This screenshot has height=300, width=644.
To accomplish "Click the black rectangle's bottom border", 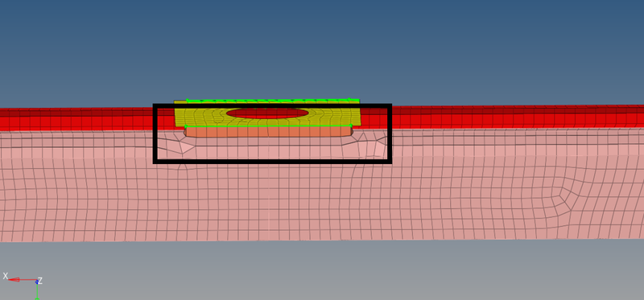I will pos(272,162).
